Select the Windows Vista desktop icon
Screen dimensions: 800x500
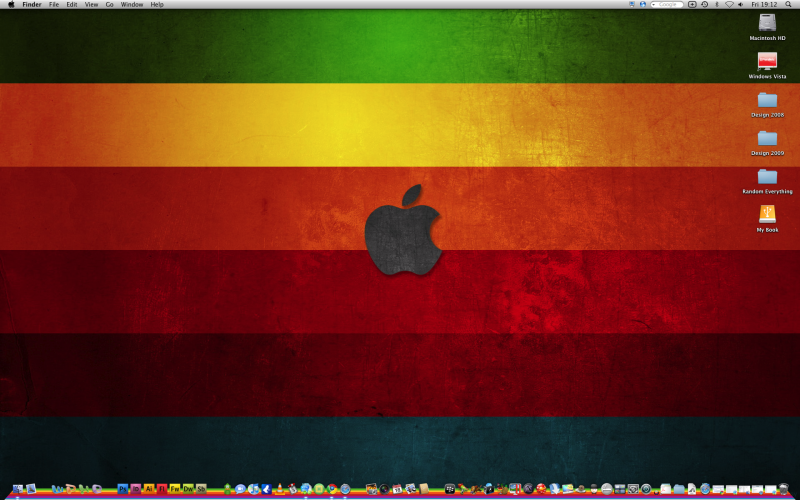coord(767,62)
